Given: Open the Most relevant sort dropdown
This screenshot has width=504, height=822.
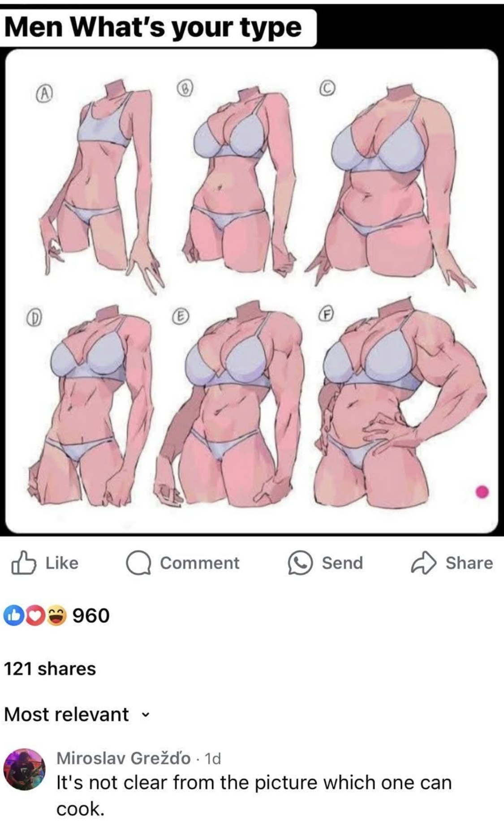Looking at the screenshot, I should (x=76, y=714).
